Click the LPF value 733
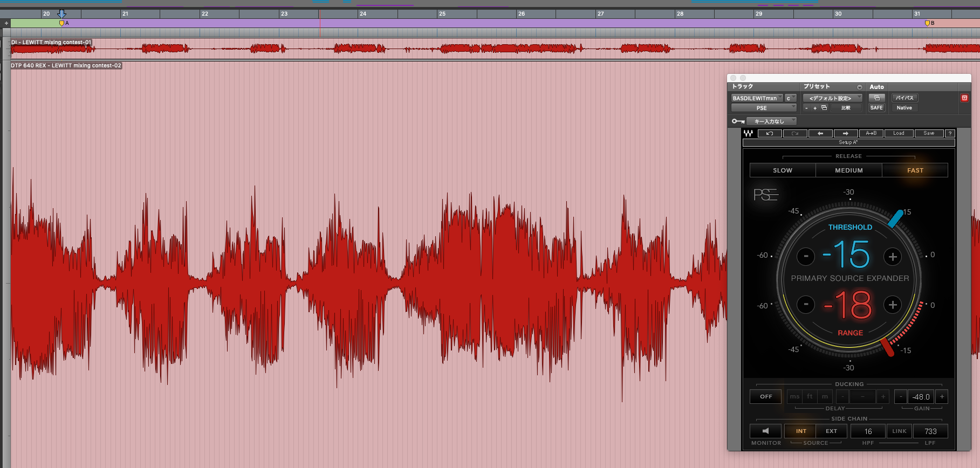The height and width of the screenshot is (468, 980). pos(930,431)
